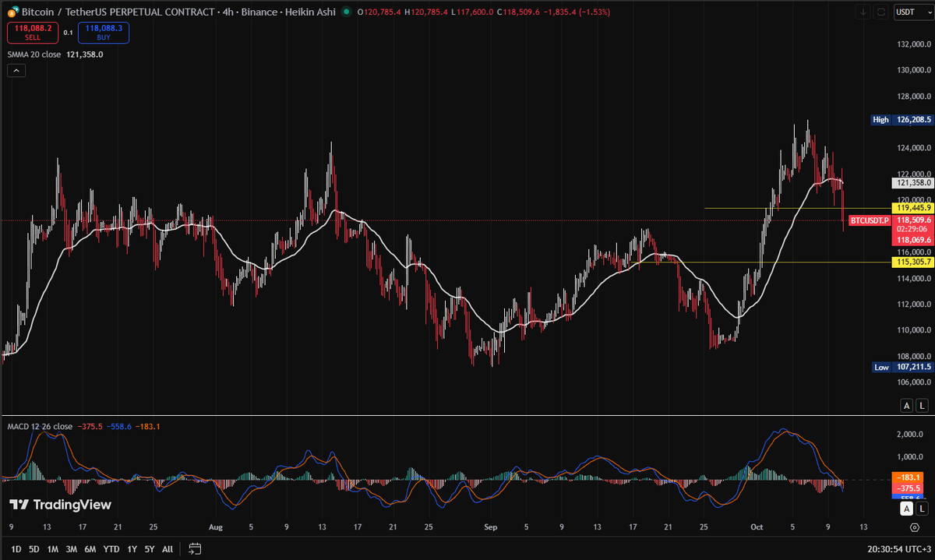
Task: Click the Oct label on time axis
Action: [x=756, y=527]
